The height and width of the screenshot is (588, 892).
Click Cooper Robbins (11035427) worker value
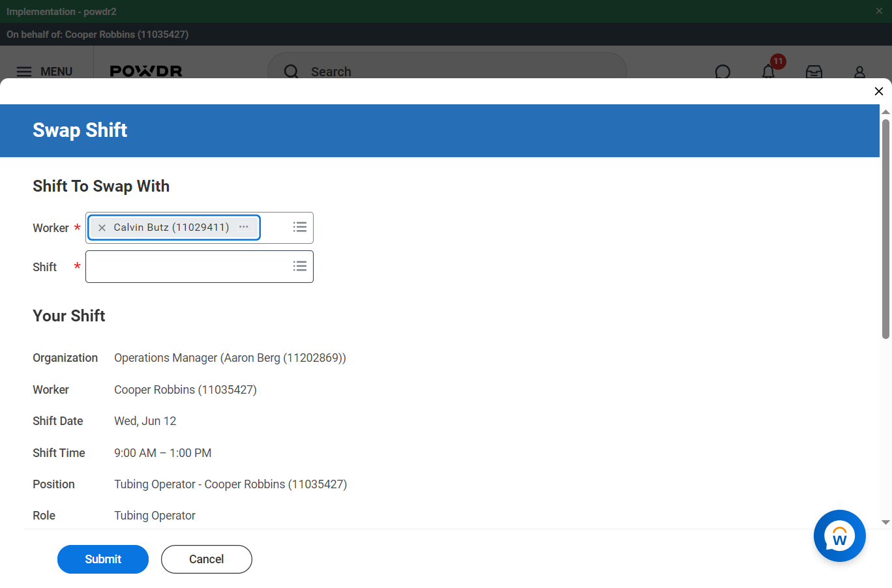pos(185,390)
